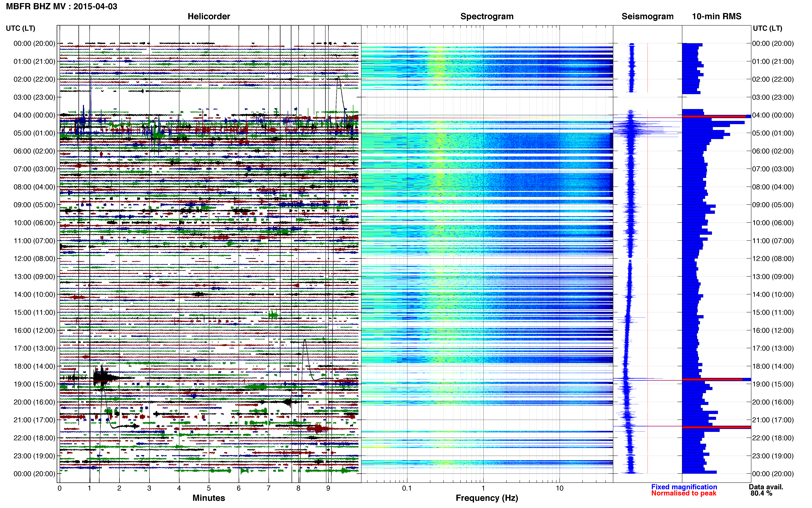Click the right '22:00 (18:00)' time label
The image size is (812, 508).
[x=773, y=438]
